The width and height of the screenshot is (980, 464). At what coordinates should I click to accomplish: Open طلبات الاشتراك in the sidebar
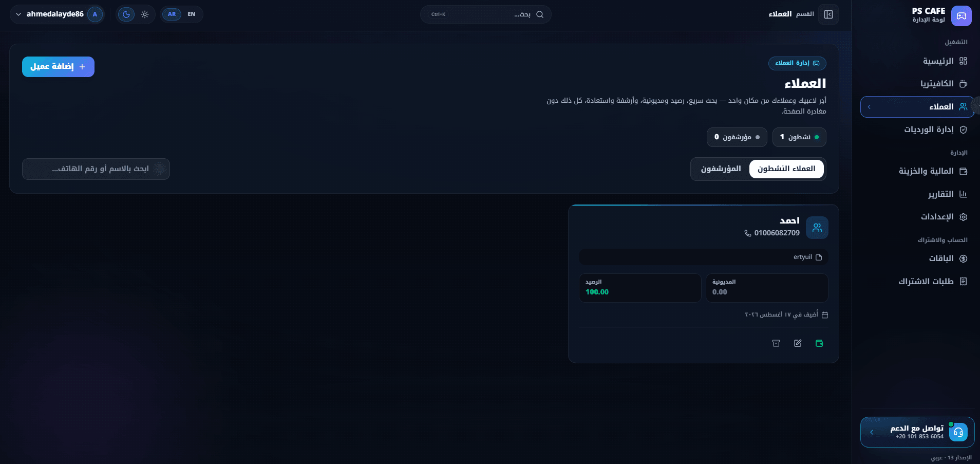[917, 282]
